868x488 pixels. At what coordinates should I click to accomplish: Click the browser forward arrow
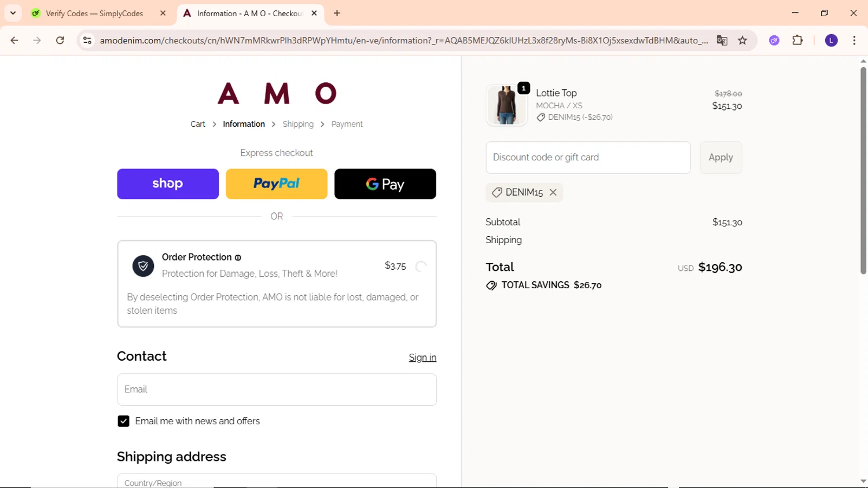pos(37,41)
